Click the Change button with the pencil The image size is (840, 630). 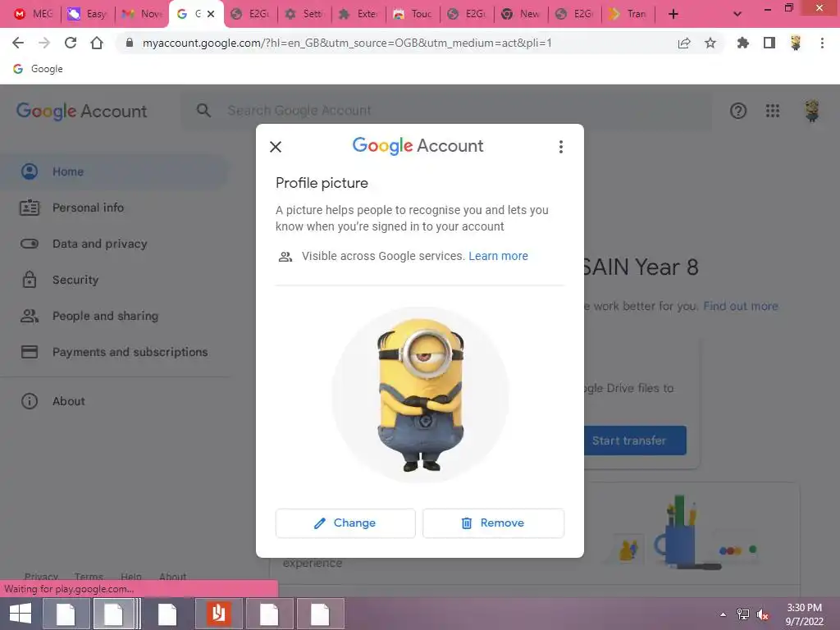point(345,523)
